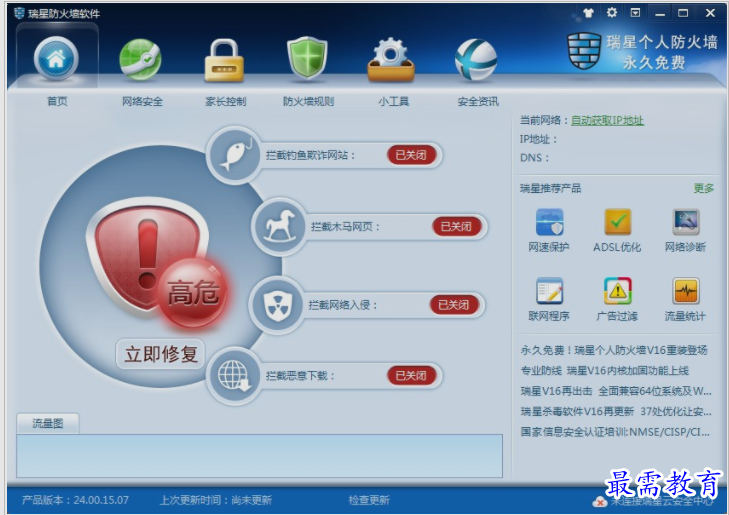
Task: Toggle 拦截钓鱼欺诈网站 switch showing 已关闭
Action: (411, 155)
